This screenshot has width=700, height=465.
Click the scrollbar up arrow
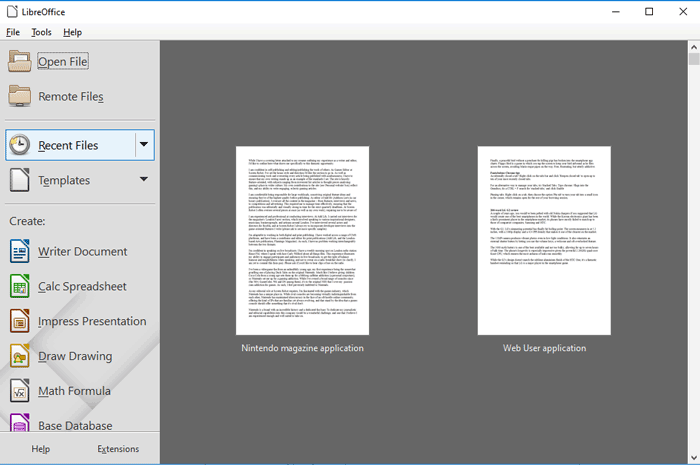694,46
